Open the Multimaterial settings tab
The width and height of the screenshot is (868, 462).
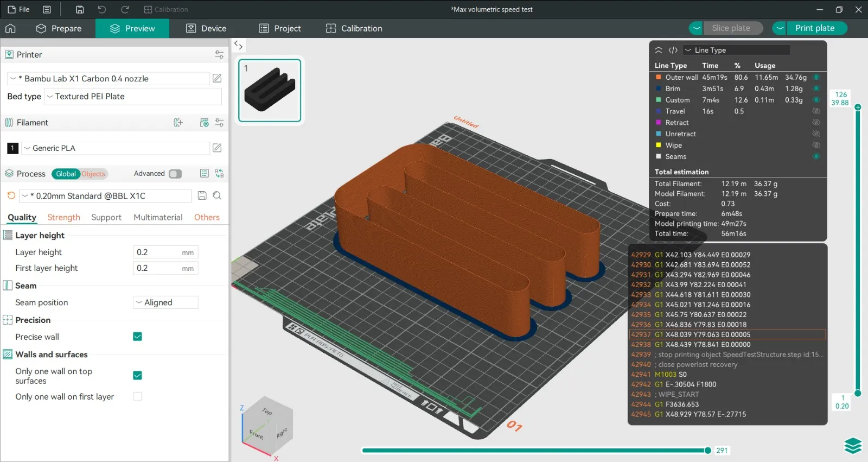click(x=158, y=217)
